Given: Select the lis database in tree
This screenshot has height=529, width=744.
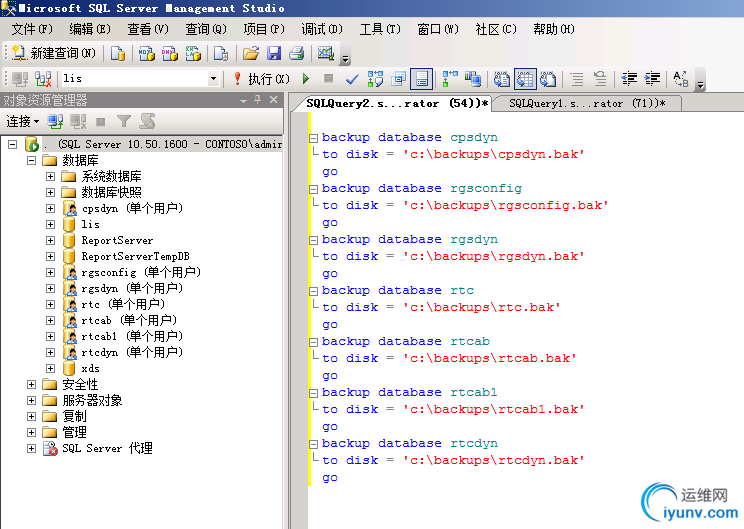Looking at the screenshot, I should 91,224.
